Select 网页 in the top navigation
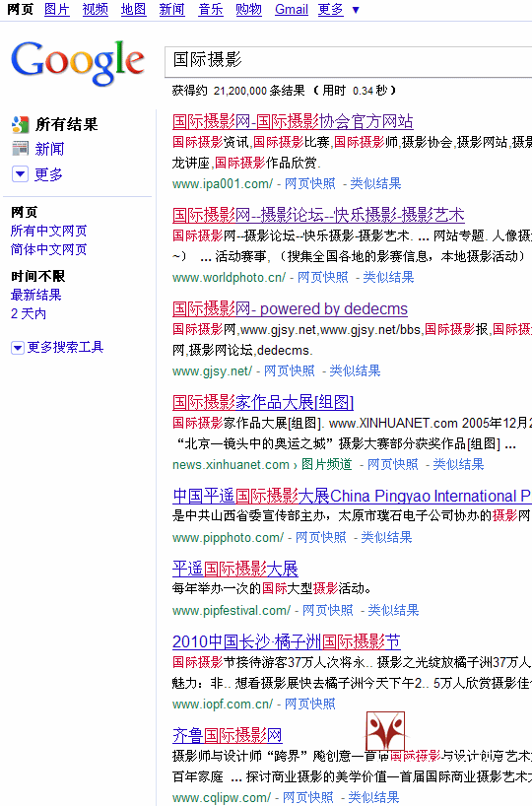 point(20,9)
